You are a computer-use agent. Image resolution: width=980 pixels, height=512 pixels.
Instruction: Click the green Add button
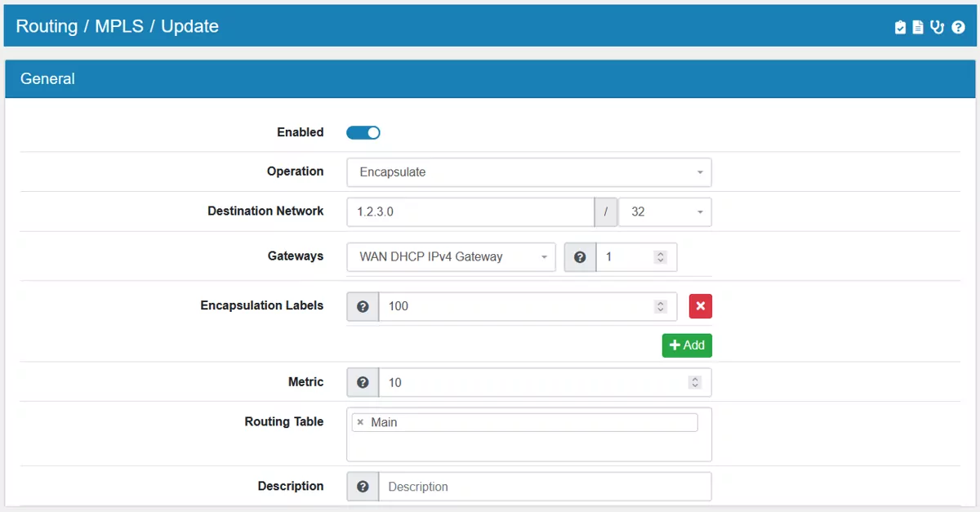tap(686, 345)
